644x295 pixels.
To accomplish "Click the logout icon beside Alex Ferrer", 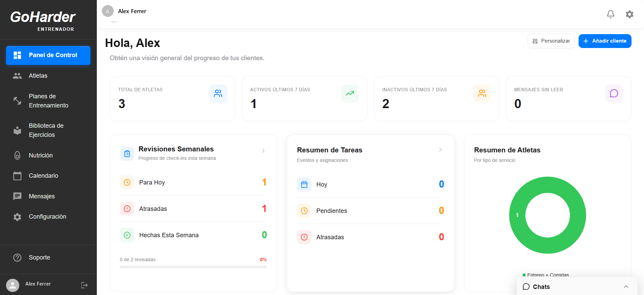I will tap(84, 285).
